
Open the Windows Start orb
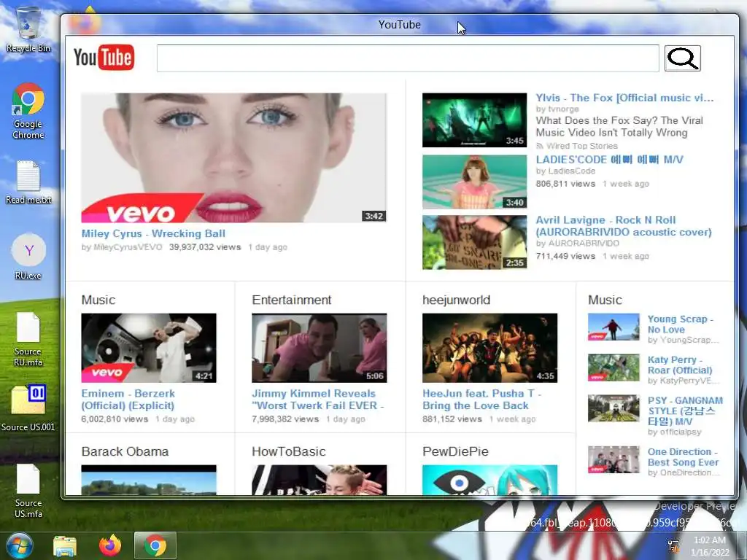pyautogui.click(x=20, y=545)
